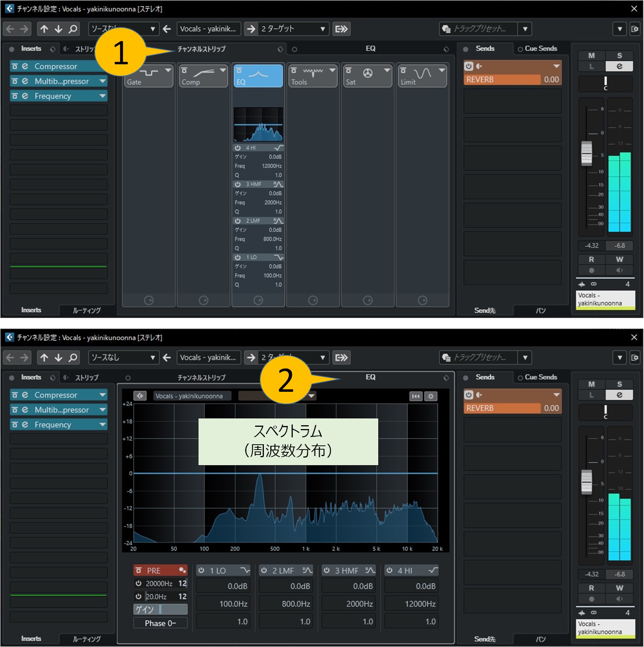This screenshot has width=644, height=647.
Task: Open the ルーティング tab in bottom window
Action: click(x=87, y=639)
